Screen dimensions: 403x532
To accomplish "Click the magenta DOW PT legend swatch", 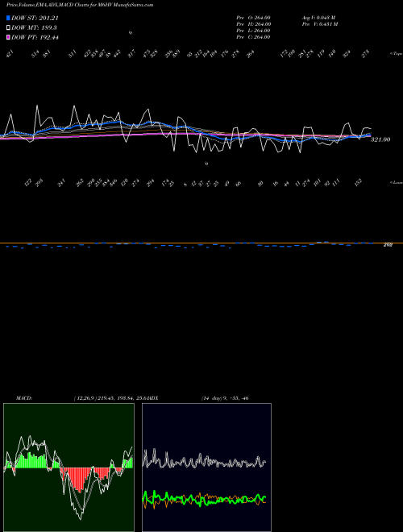I will coord(8,37).
